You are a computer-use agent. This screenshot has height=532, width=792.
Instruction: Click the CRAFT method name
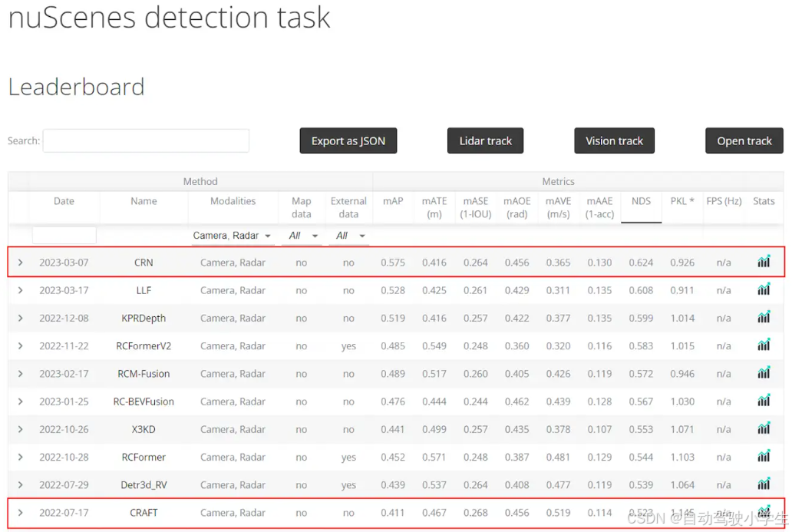pos(144,512)
